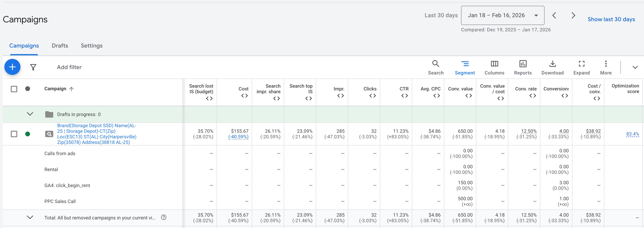
Task: Select the Storage Depot campaign checkbox
Action: [14, 134]
